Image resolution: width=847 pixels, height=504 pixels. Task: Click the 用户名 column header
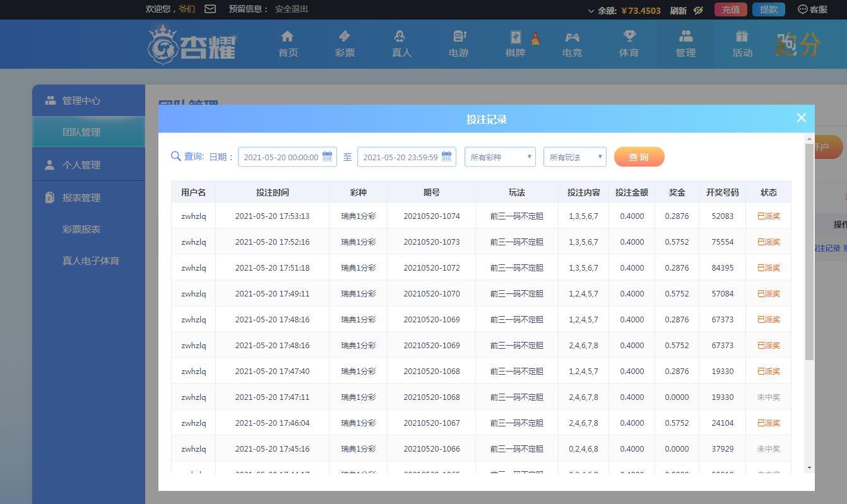click(193, 192)
